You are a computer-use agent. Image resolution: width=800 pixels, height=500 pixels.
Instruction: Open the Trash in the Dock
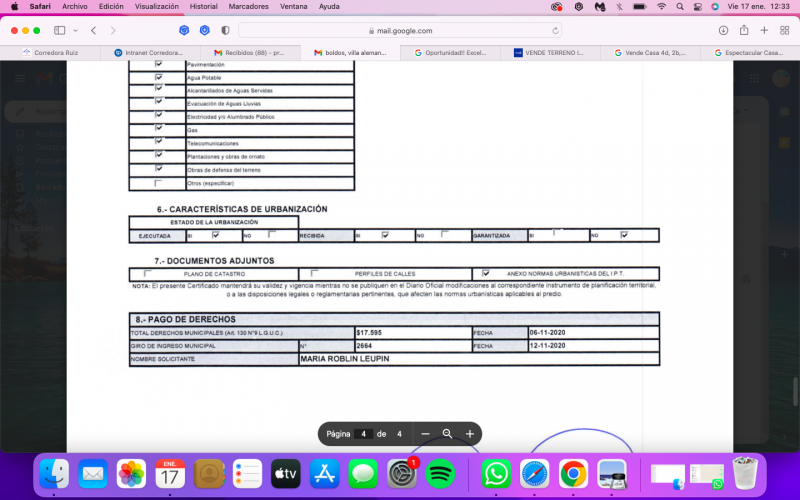[745, 474]
